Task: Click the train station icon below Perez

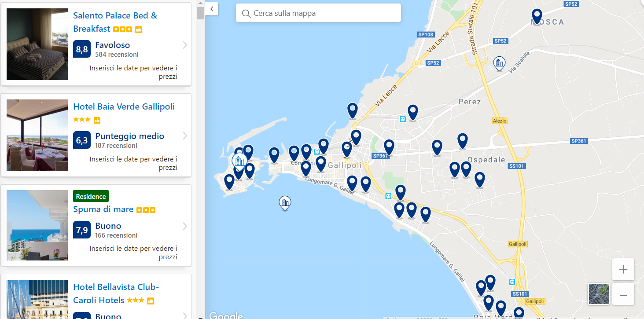Action: 402,119
